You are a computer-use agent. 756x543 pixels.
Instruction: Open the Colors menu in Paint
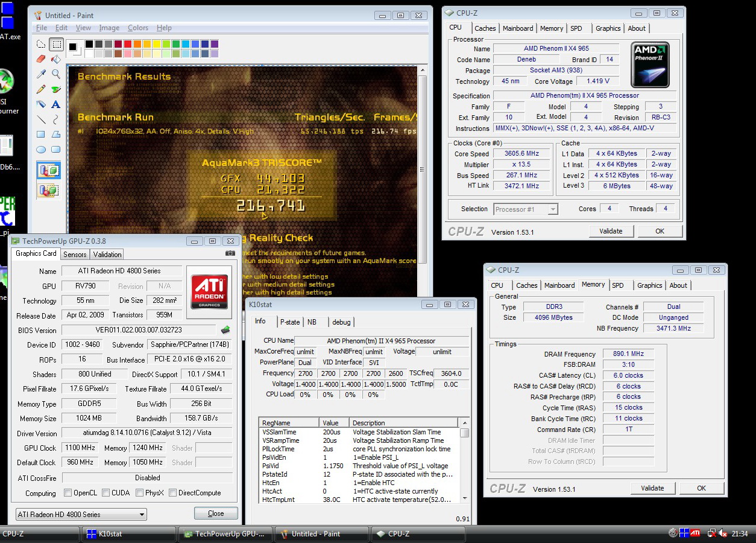pos(138,28)
